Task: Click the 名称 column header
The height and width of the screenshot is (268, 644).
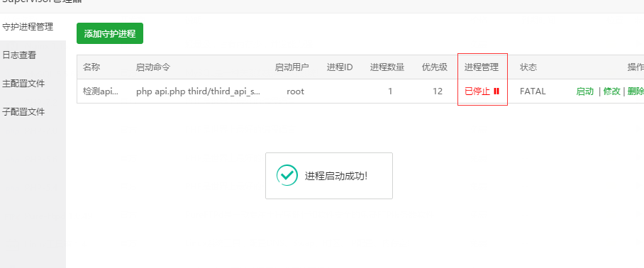Action: (91, 67)
